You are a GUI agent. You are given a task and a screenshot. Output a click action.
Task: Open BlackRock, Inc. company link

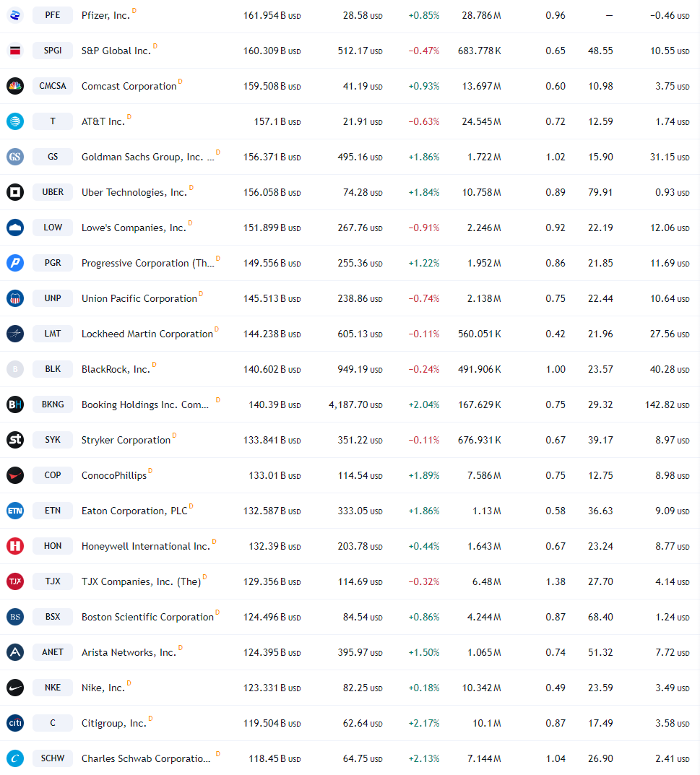[x=116, y=370]
